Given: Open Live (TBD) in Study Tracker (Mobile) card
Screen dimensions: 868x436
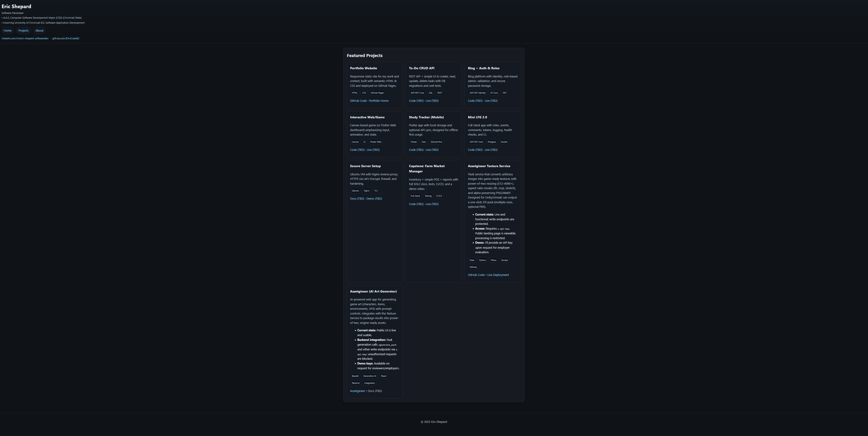Looking at the screenshot, I should coord(432,150).
